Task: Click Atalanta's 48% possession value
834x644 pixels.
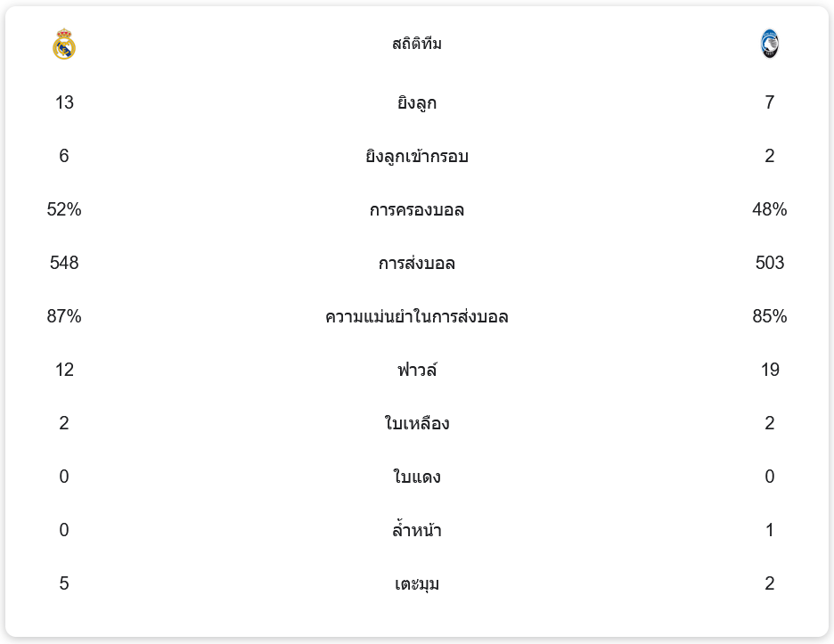Action: pos(770,209)
